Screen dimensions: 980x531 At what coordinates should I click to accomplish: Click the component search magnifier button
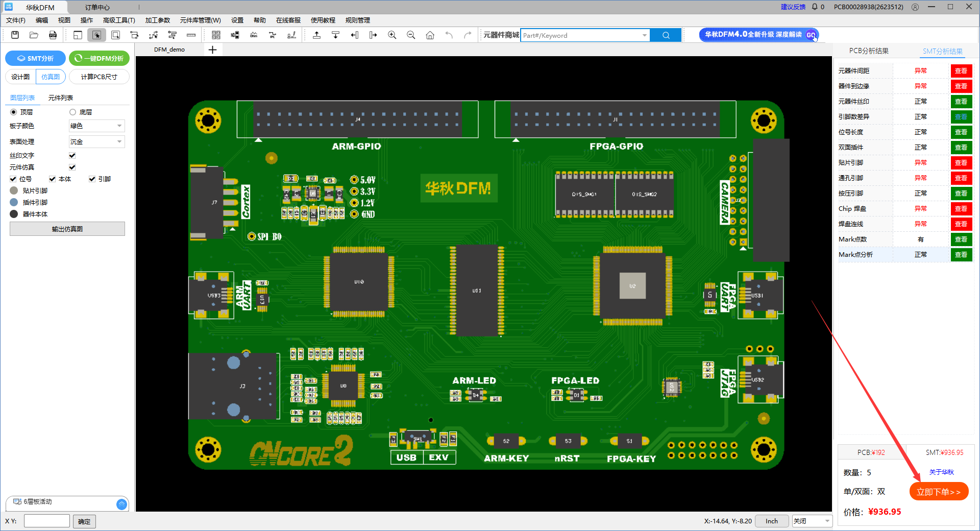666,35
